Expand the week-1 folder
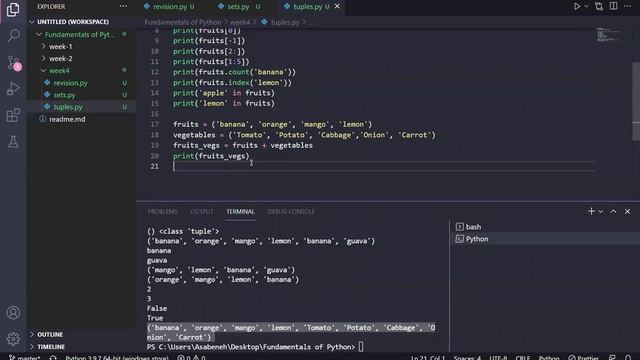Image resolution: width=640 pixels, height=360 pixels. pos(82,47)
